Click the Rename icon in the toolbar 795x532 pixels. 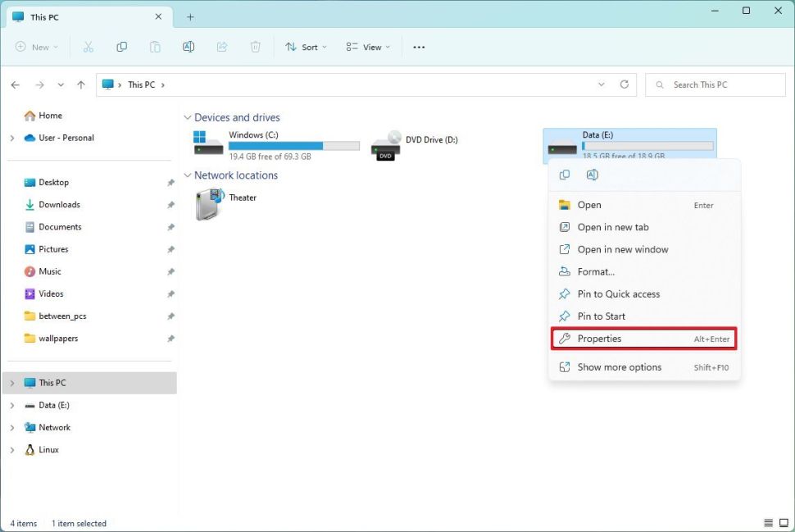point(189,47)
